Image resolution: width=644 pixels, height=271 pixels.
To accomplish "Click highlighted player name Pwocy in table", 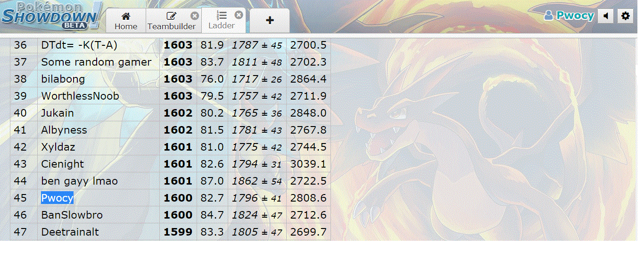I will (57, 198).
